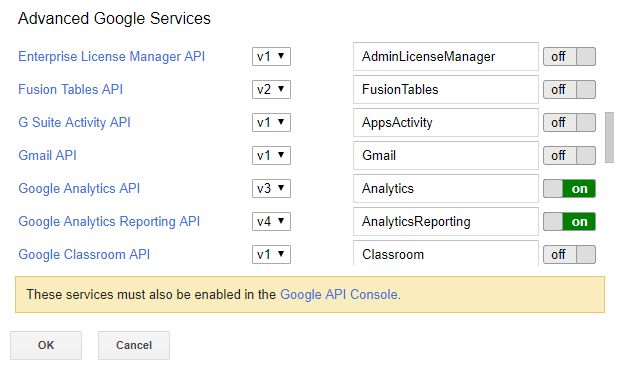The width and height of the screenshot is (623, 379).
Task: Switch on the Gmail service toggle
Action: [x=569, y=155]
